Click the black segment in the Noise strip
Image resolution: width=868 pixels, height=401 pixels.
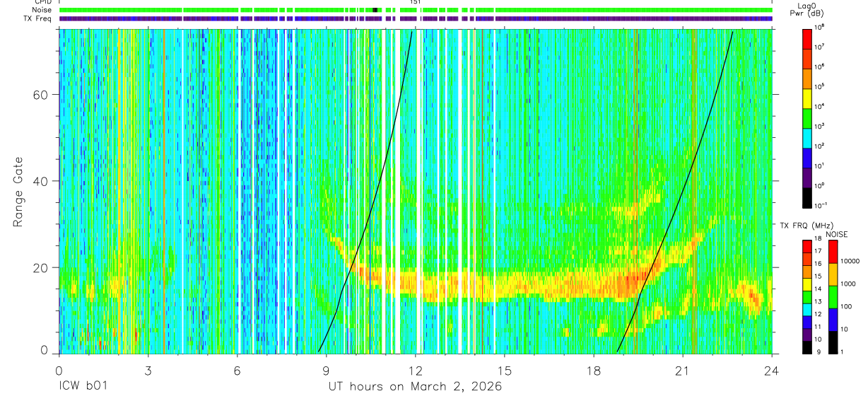click(375, 10)
